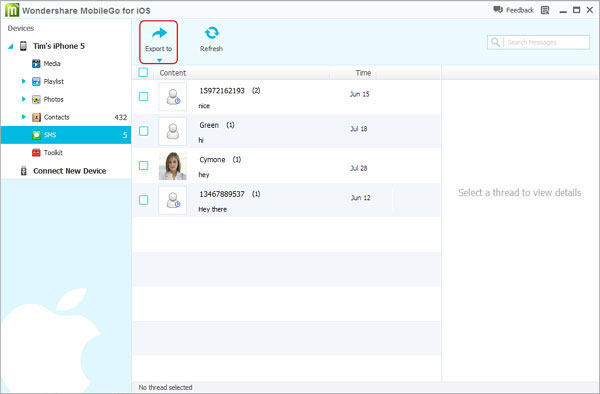This screenshot has width=600, height=394.
Task: Click the Toolkit toolbox icon
Action: (36, 153)
